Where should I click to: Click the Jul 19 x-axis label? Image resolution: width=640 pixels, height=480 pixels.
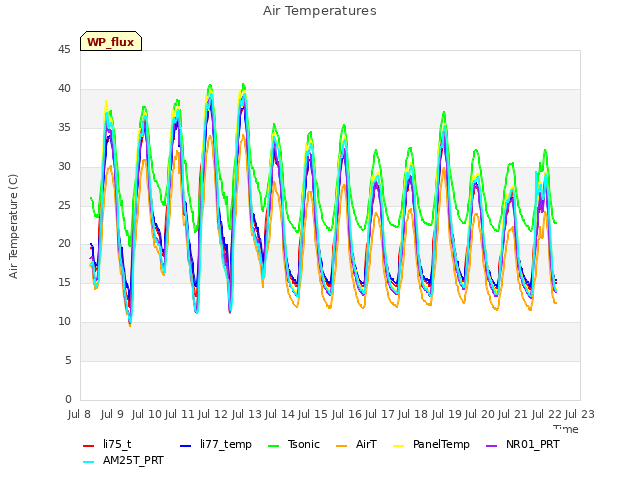coord(447,415)
